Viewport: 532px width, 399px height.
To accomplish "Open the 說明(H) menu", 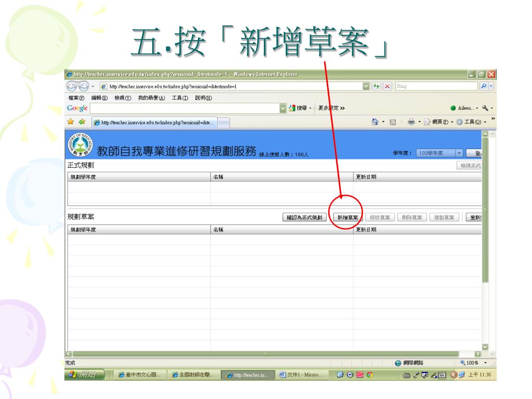I will (203, 98).
